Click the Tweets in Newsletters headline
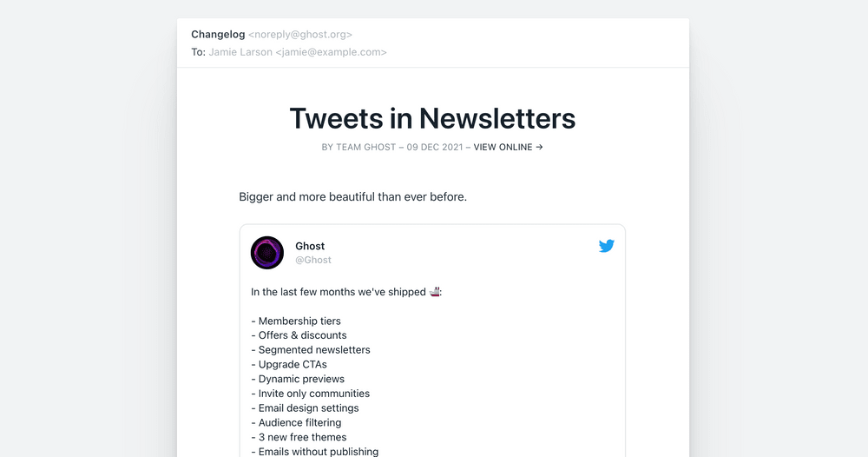 point(432,118)
